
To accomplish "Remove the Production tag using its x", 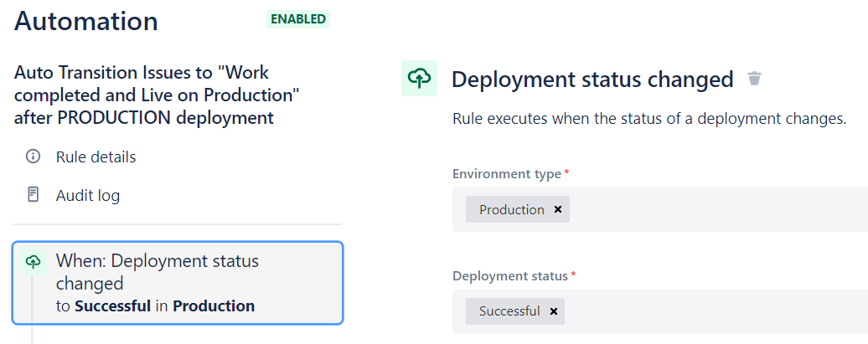I will 558,209.
